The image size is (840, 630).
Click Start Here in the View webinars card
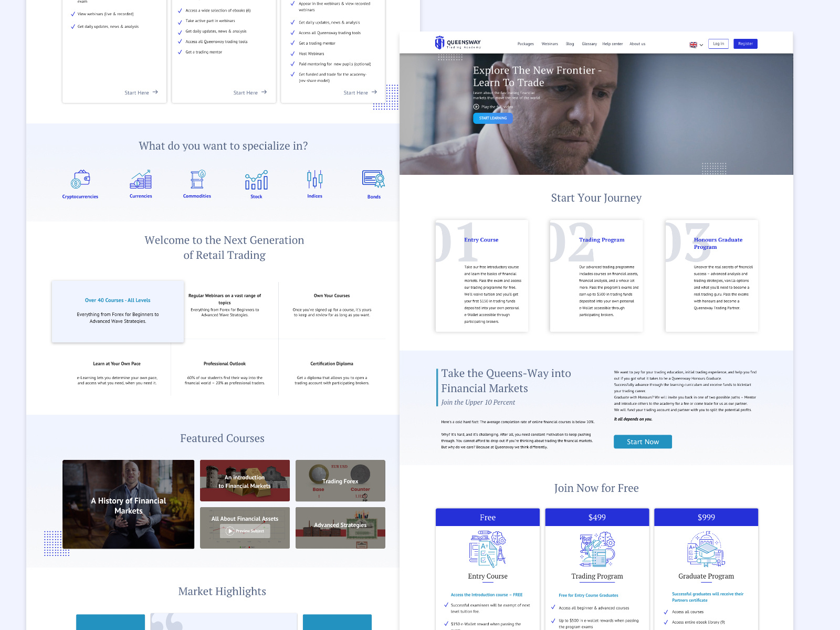(x=141, y=92)
